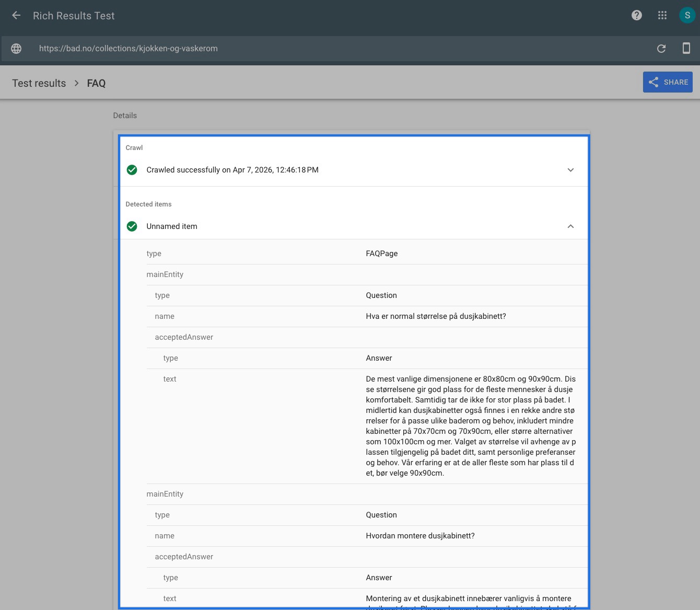The height and width of the screenshot is (610, 700).
Task: Select the FAQPage type value row
Action: [381, 254]
